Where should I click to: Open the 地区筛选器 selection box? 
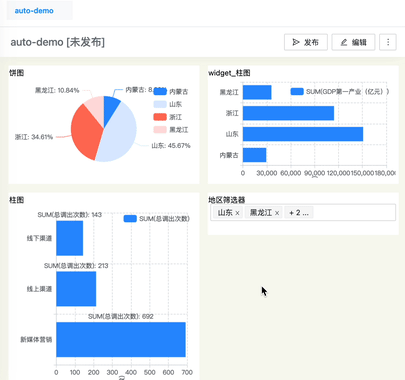tap(303, 212)
